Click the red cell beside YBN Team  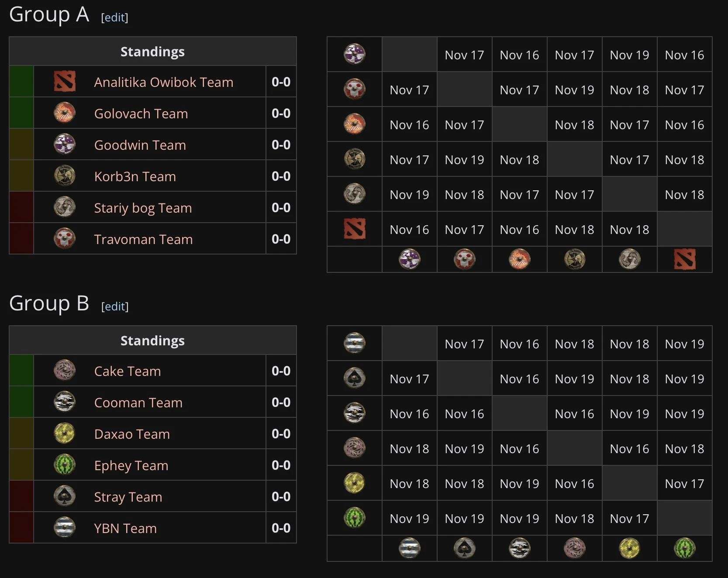coord(21,528)
